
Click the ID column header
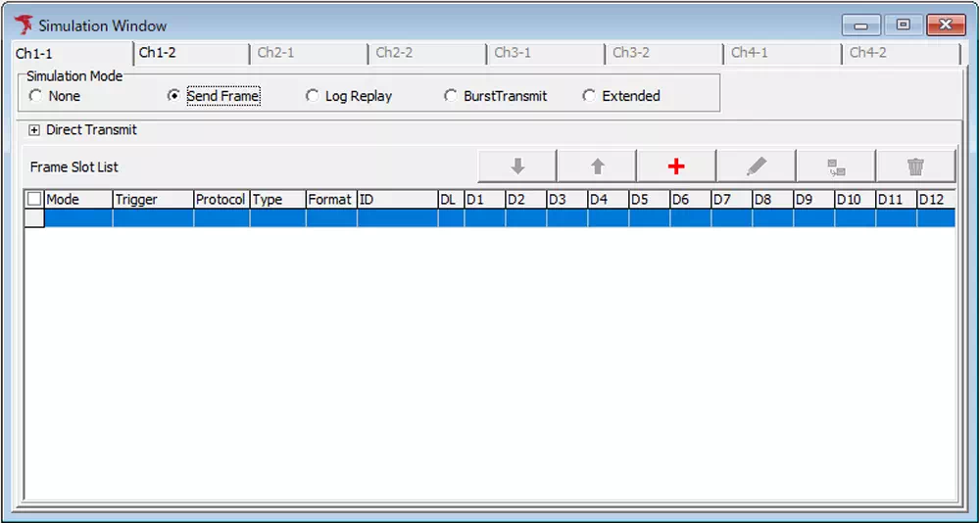(x=396, y=199)
